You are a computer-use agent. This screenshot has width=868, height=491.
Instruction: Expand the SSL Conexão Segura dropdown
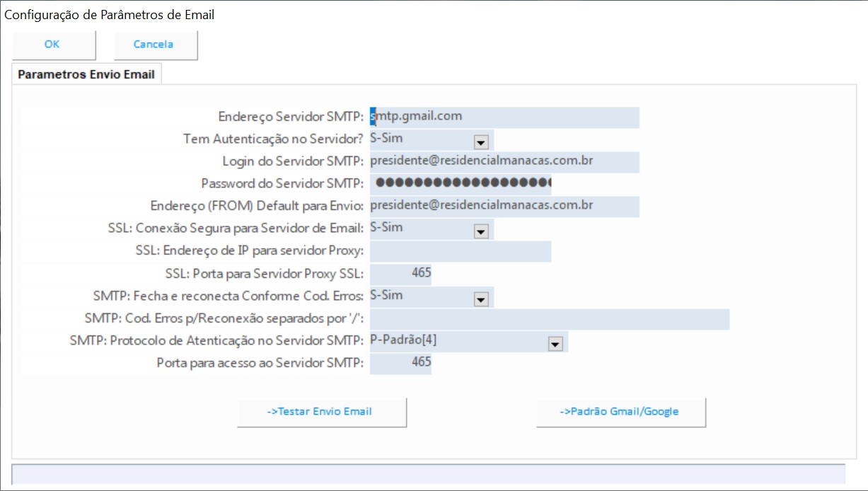481,231
